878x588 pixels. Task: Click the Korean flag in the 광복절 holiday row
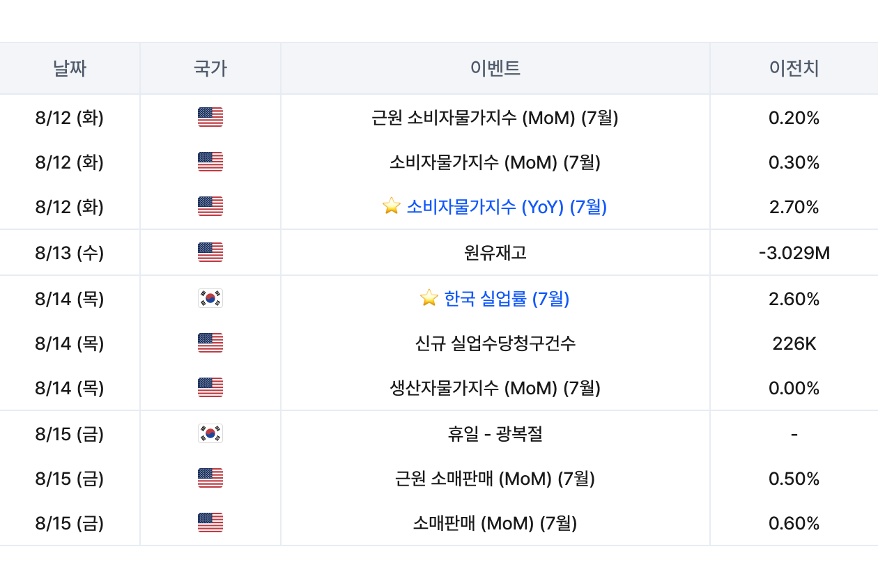click(210, 433)
